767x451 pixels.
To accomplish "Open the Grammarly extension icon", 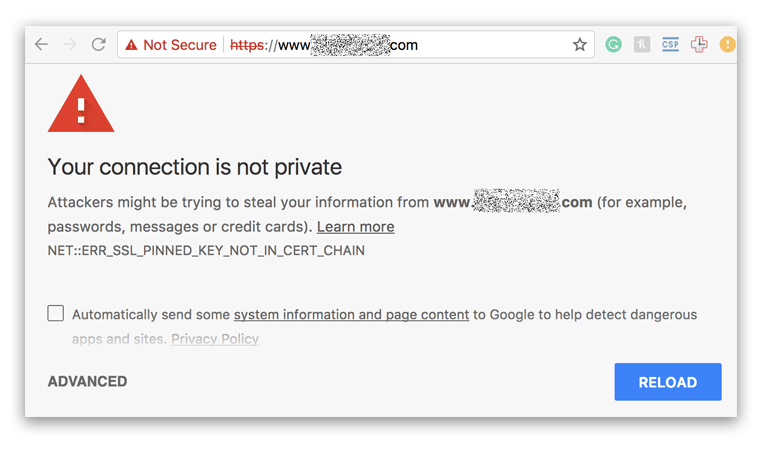I will coord(614,45).
